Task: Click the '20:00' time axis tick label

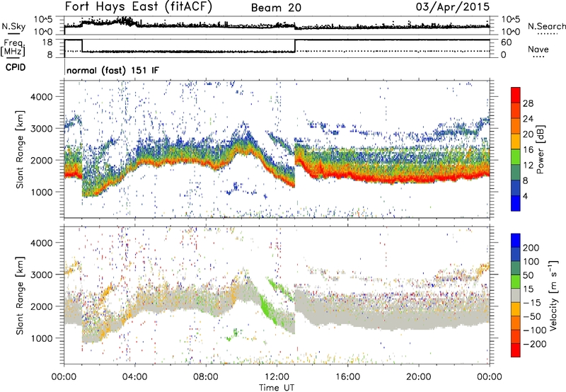Action: 419,377
